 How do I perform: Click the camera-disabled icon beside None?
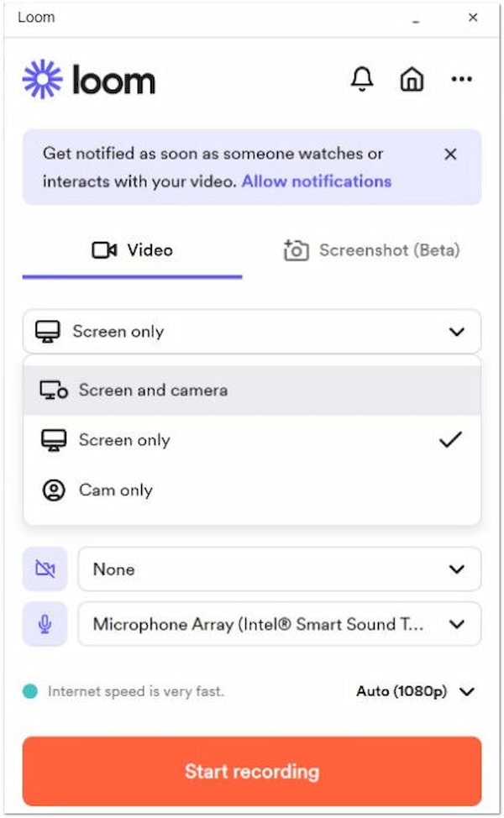[x=44, y=569]
